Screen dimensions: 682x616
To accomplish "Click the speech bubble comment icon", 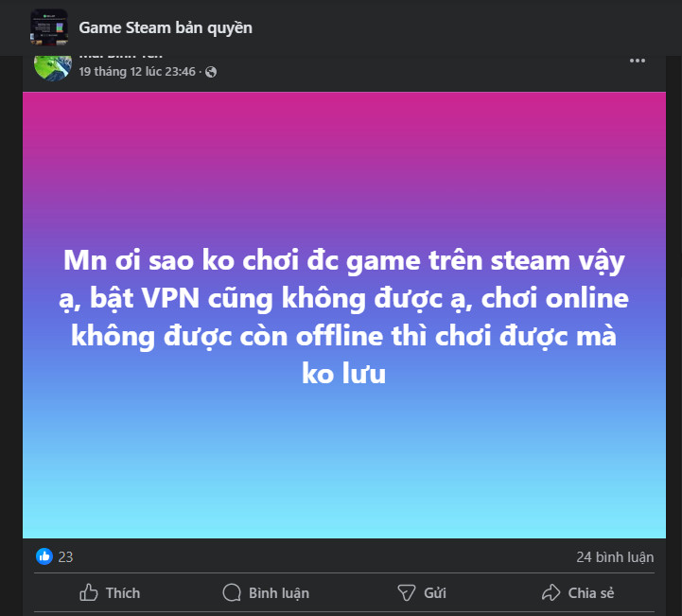I will coord(232,592).
